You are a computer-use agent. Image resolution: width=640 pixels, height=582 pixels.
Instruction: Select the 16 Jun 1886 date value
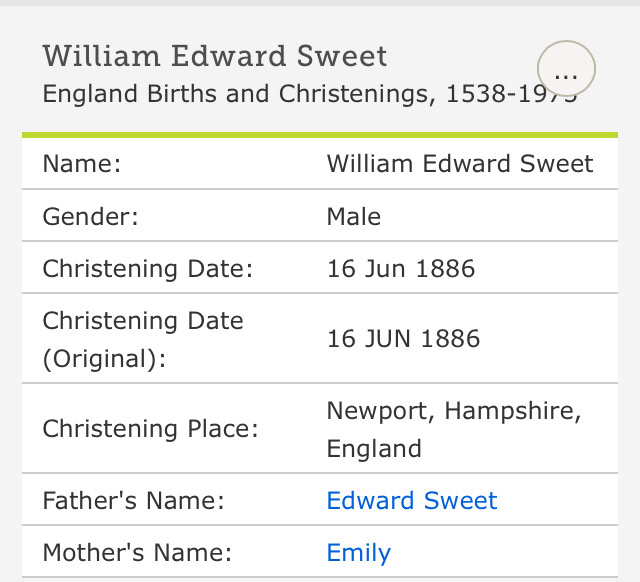click(x=401, y=268)
